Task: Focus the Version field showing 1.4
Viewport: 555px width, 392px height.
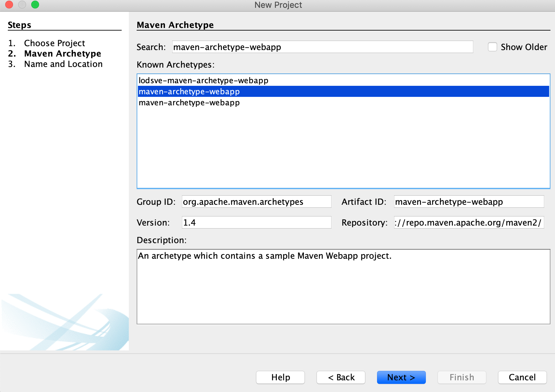Action: click(x=256, y=222)
